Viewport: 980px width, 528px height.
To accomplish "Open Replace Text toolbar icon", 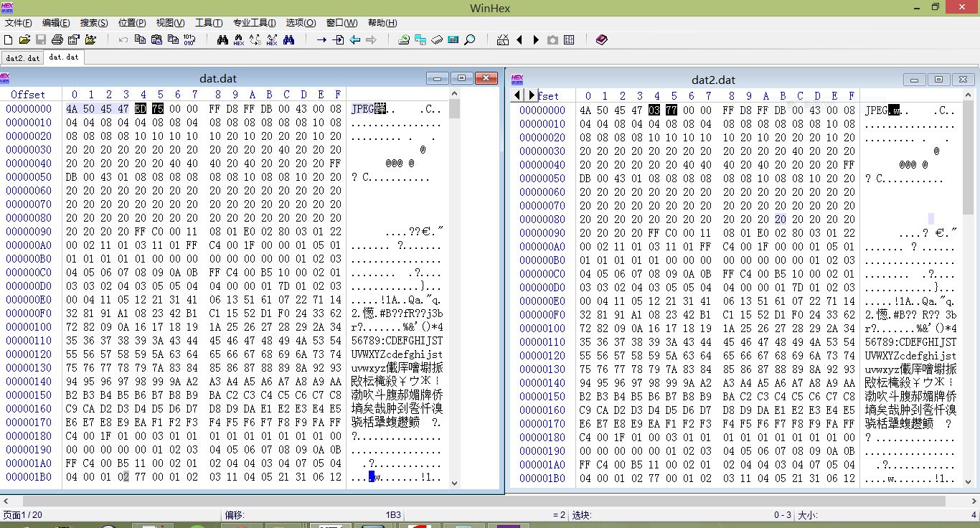I will [255, 39].
